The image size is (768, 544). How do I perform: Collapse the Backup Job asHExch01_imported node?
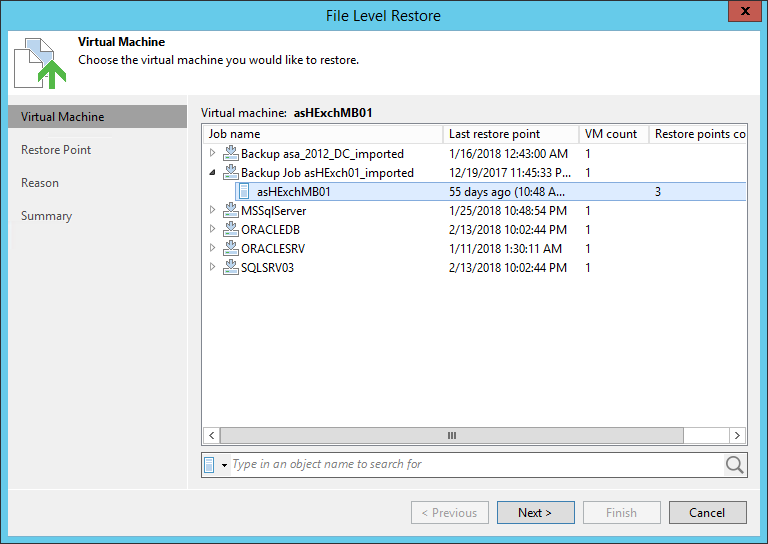click(212, 173)
